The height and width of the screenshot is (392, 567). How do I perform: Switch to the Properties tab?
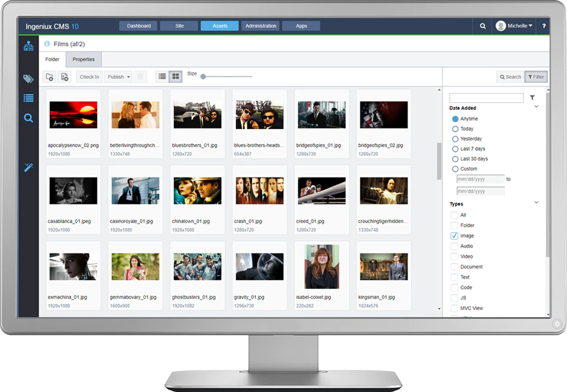[83, 59]
